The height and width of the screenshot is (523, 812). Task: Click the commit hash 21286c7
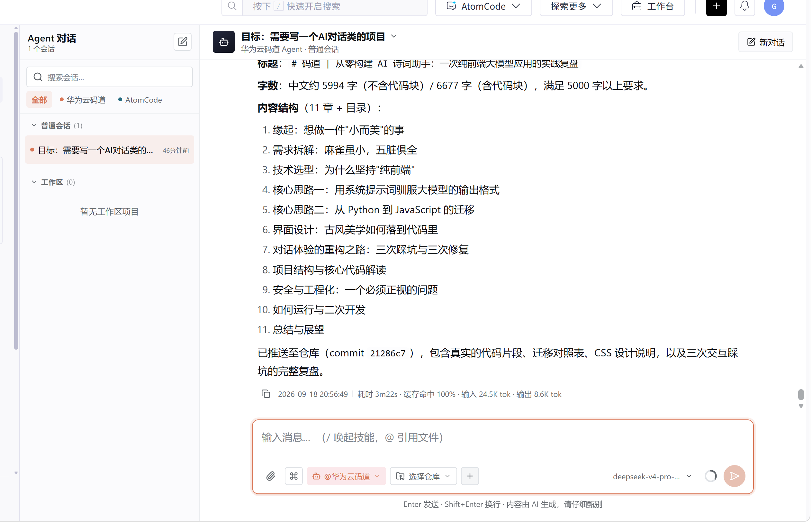click(x=388, y=354)
